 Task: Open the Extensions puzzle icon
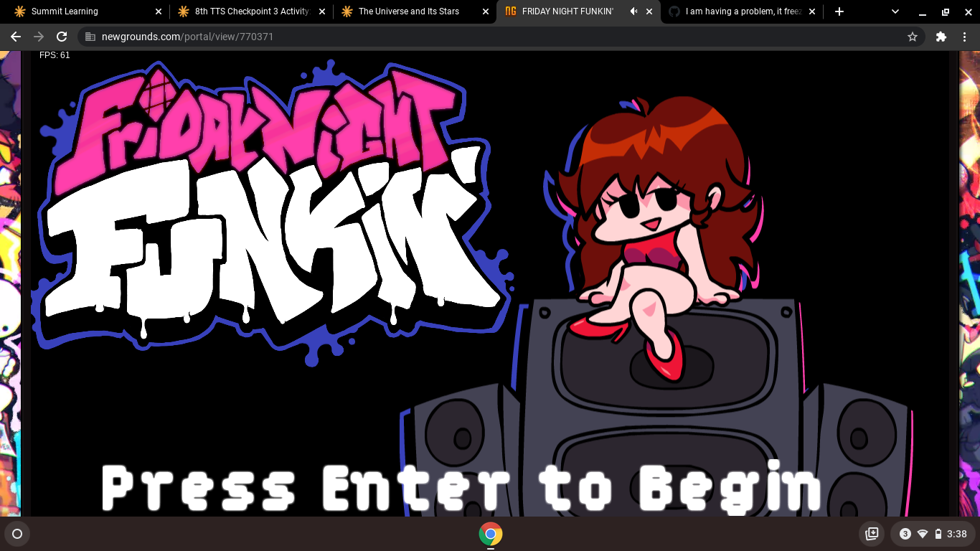click(941, 37)
